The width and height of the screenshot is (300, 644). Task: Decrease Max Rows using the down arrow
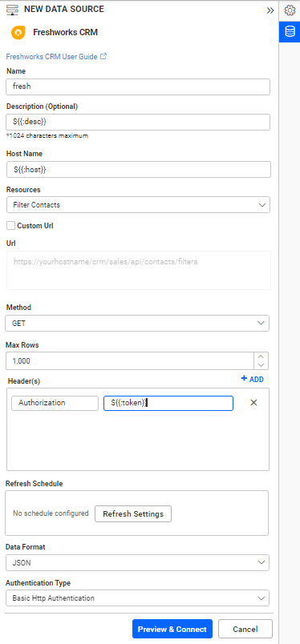click(x=261, y=365)
